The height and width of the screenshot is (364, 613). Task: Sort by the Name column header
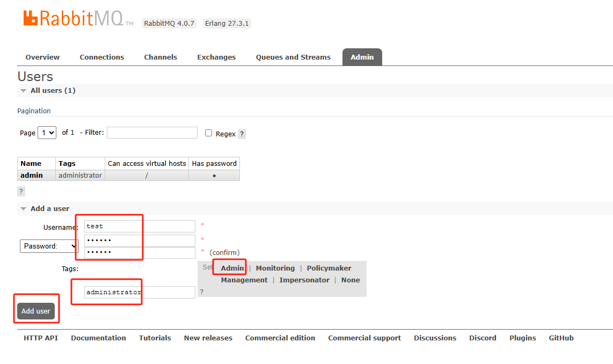(x=31, y=163)
